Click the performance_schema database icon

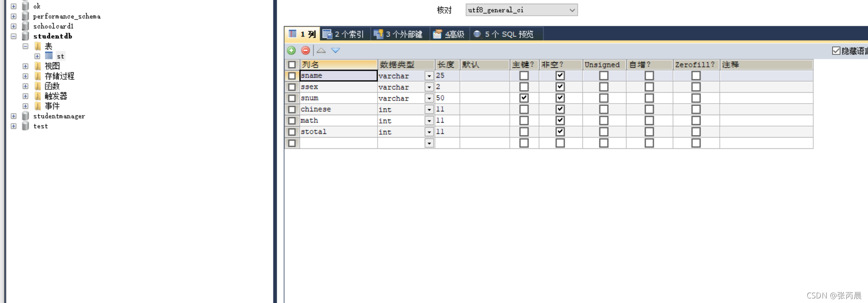[25, 16]
